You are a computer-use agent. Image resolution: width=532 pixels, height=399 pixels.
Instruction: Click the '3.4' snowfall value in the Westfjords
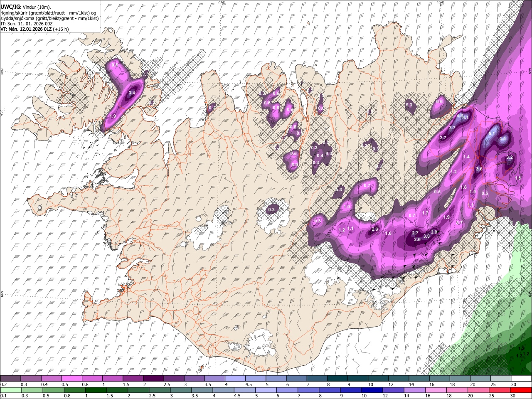132,93
